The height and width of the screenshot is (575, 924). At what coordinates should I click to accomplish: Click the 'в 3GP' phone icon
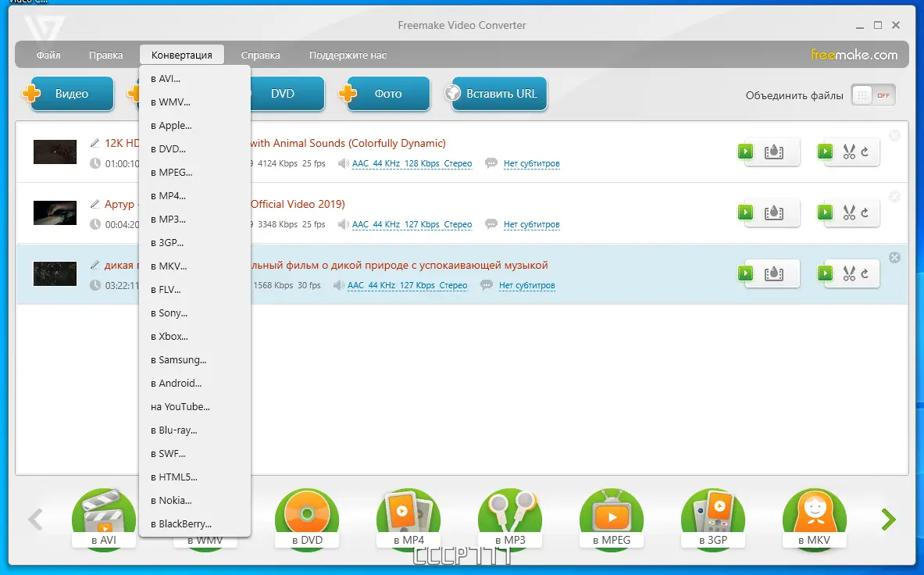click(x=713, y=520)
